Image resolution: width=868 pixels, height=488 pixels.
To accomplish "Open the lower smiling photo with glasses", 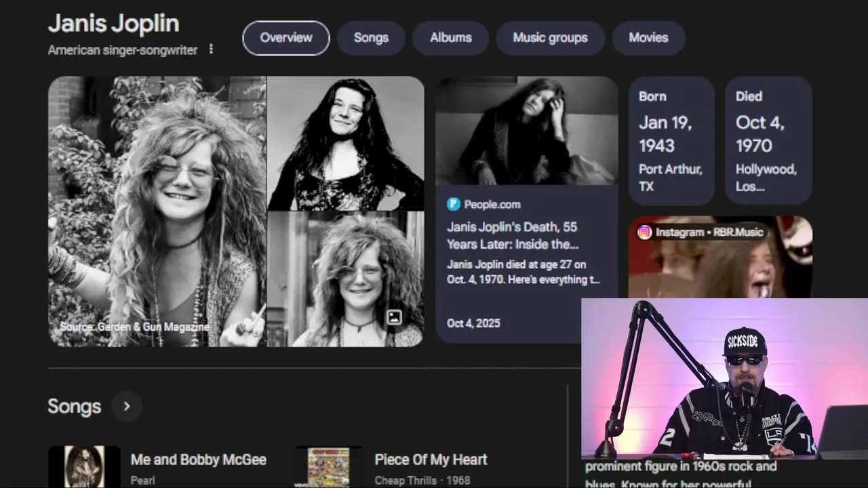I will click(x=346, y=279).
